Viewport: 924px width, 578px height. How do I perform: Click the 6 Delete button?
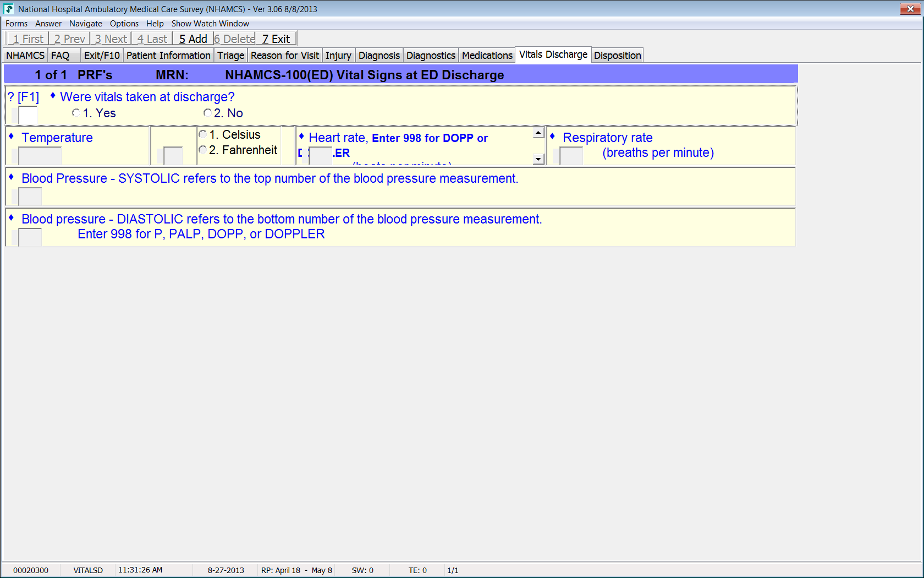click(234, 39)
